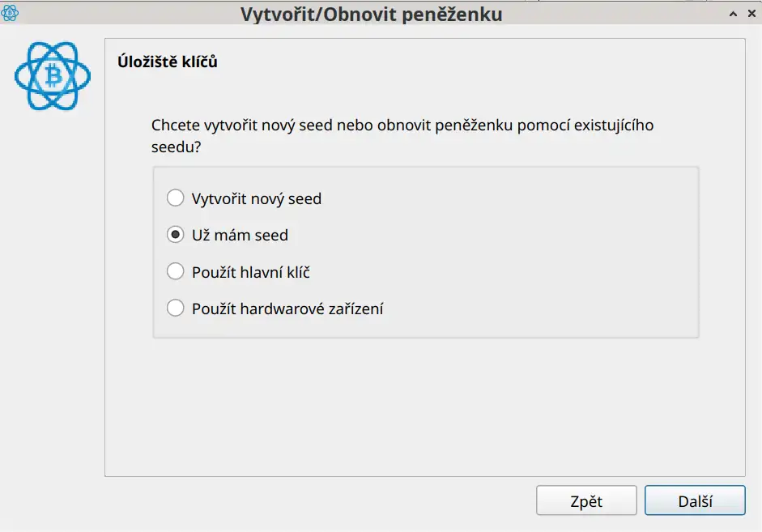Viewport: 762px width, 532px height.
Task: Click the large blue Electrum Bitcoin logo
Action: [52, 76]
